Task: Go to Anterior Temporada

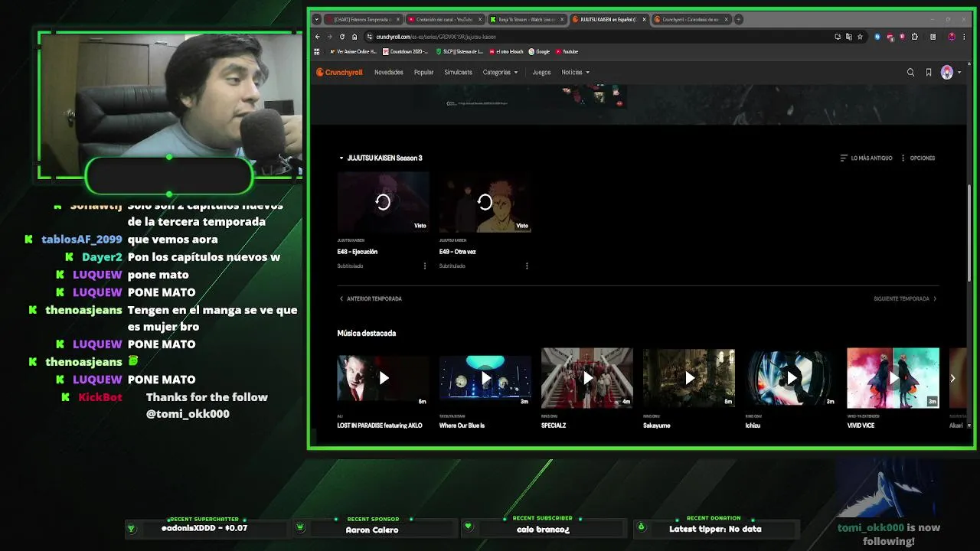Action: [370, 298]
